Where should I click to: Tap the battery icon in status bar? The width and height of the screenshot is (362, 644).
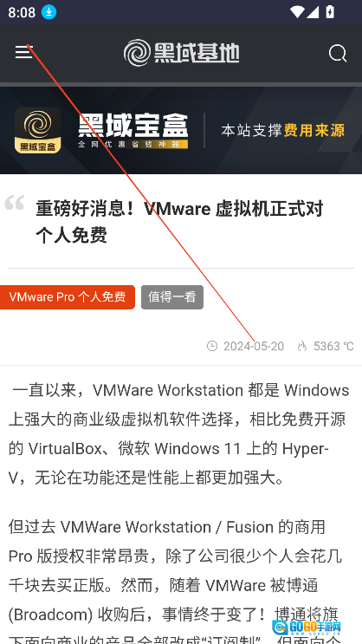point(330,12)
